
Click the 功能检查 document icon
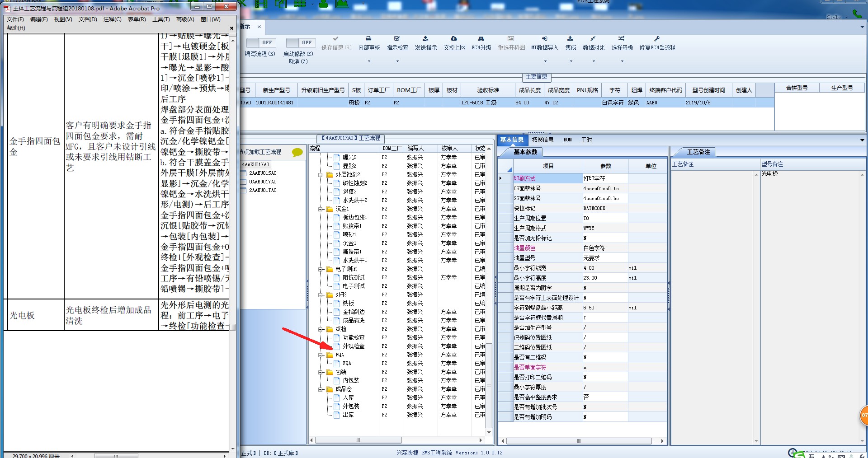(x=337, y=338)
